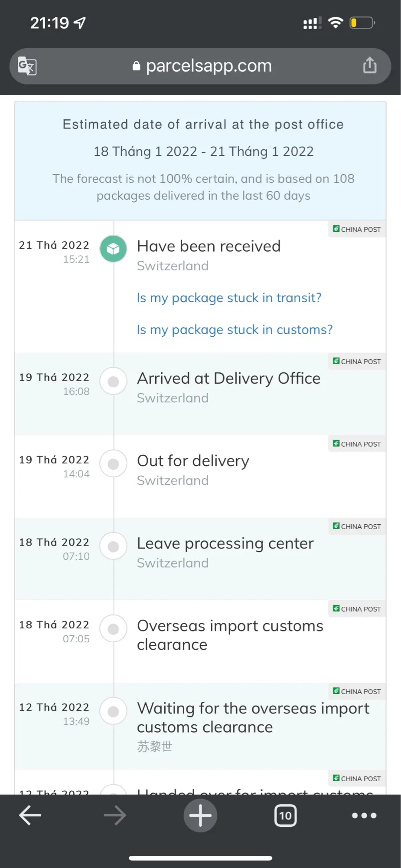This screenshot has height=868, width=401.
Task: Tap the browser forward arrow
Action: click(x=115, y=815)
